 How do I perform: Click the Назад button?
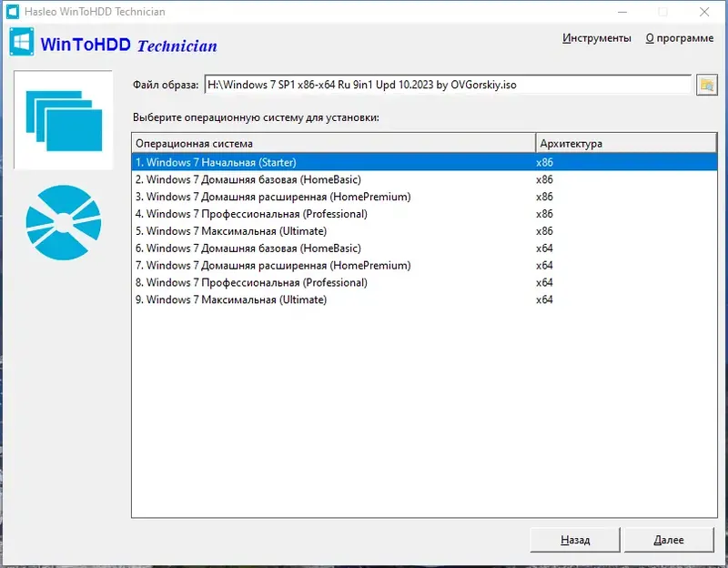(x=575, y=540)
